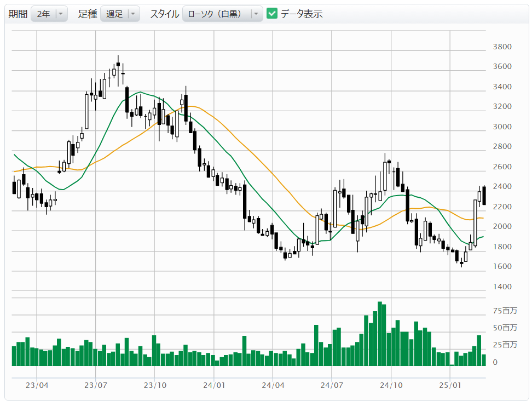Click the 3800 price axis label

tap(502, 47)
